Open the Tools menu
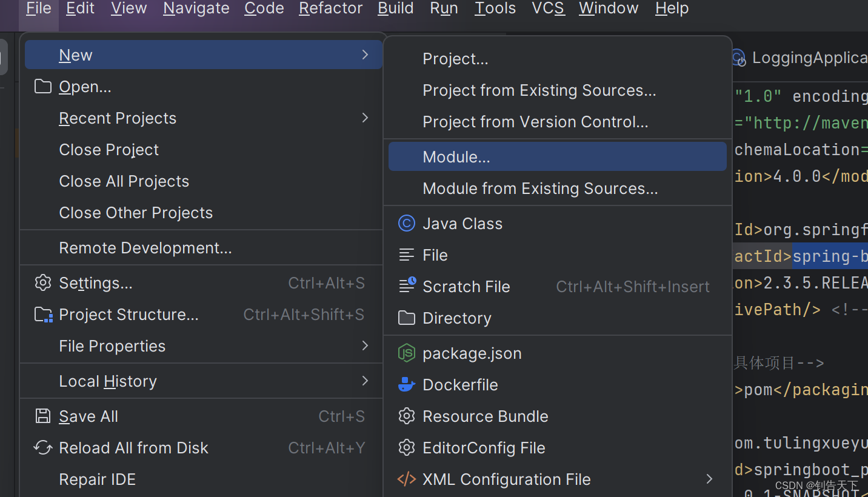 coord(495,8)
